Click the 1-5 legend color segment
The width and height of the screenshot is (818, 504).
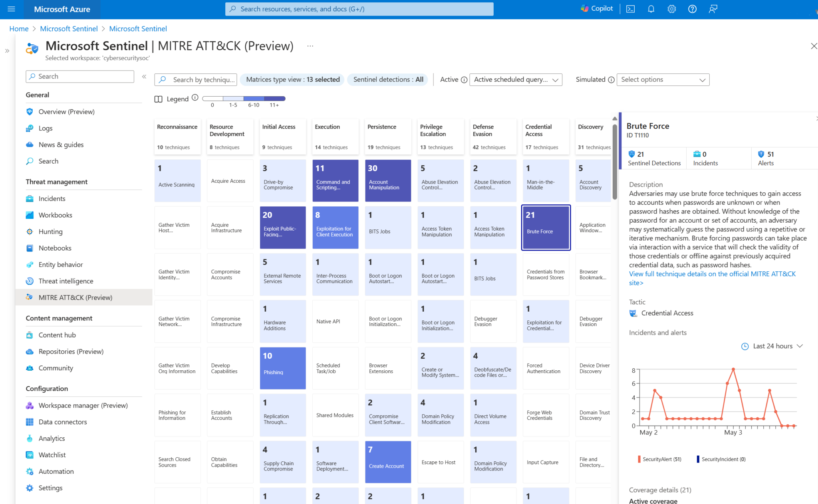coord(233,98)
